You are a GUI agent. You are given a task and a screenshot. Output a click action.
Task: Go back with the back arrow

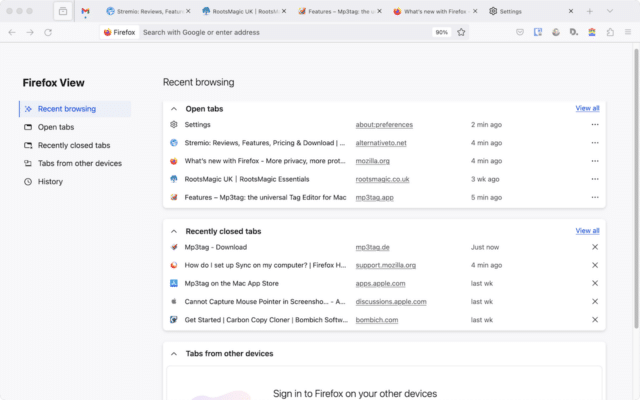pyautogui.click(x=12, y=32)
